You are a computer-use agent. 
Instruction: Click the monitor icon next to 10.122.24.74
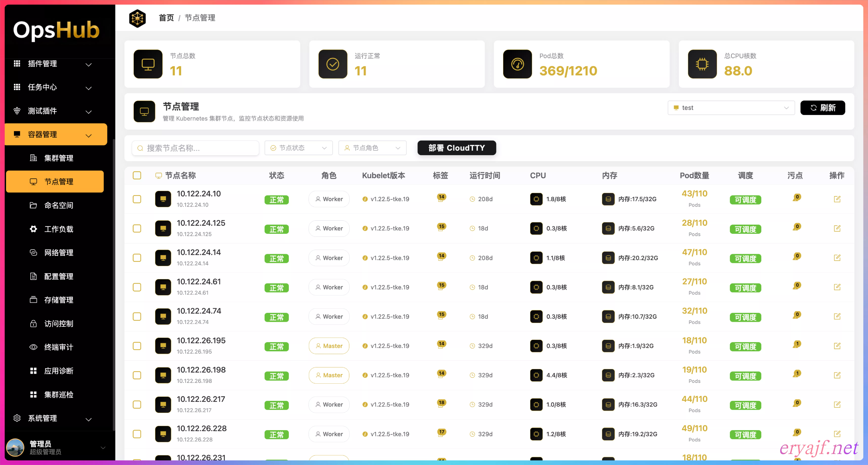163,317
